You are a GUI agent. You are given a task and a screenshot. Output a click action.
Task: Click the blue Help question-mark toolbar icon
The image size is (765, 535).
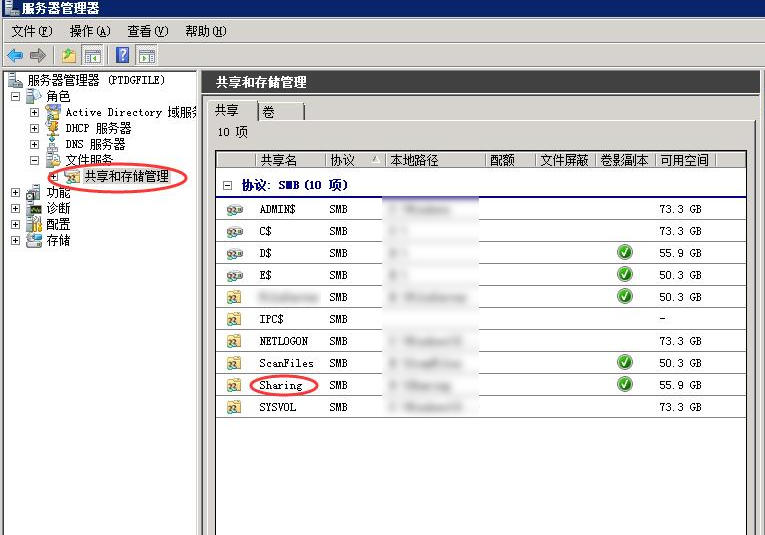122,55
